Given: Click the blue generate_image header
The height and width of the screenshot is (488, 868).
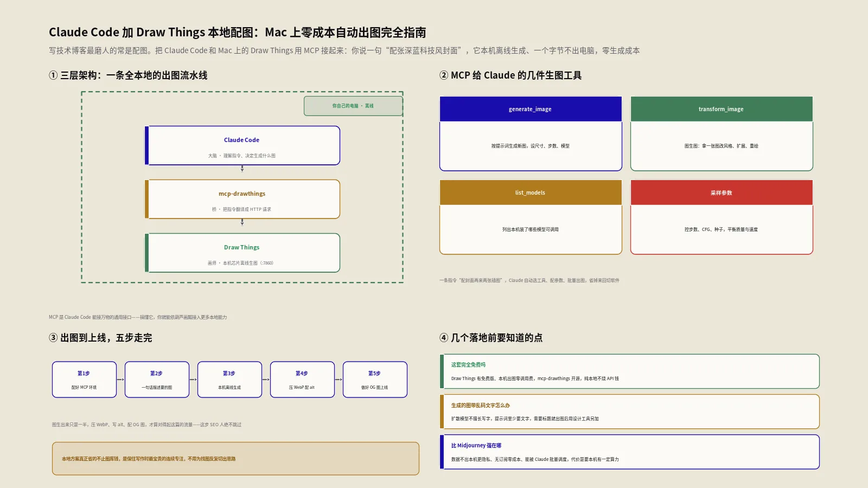Looking at the screenshot, I should [x=531, y=109].
